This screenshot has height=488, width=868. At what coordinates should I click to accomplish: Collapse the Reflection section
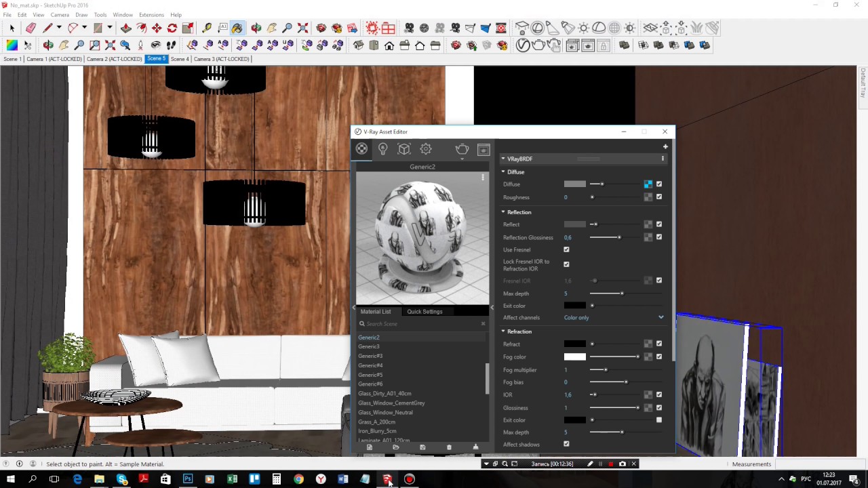(x=503, y=212)
